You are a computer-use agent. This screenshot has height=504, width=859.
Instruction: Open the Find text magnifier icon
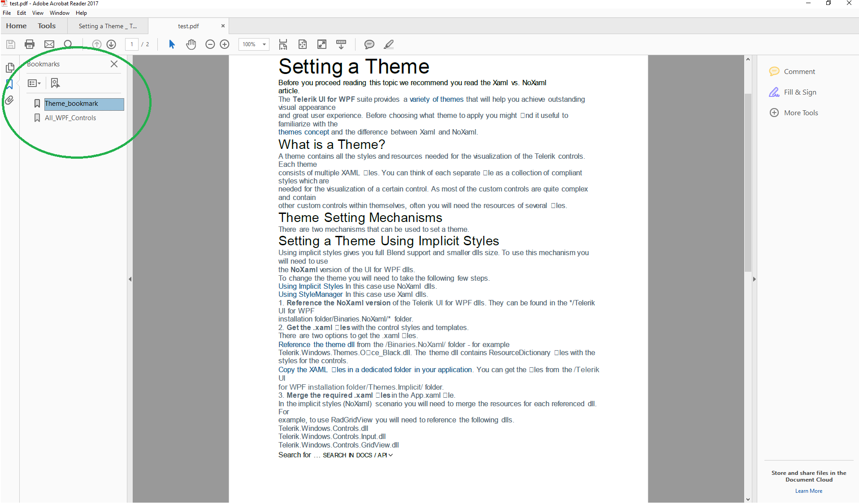pos(68,44)
